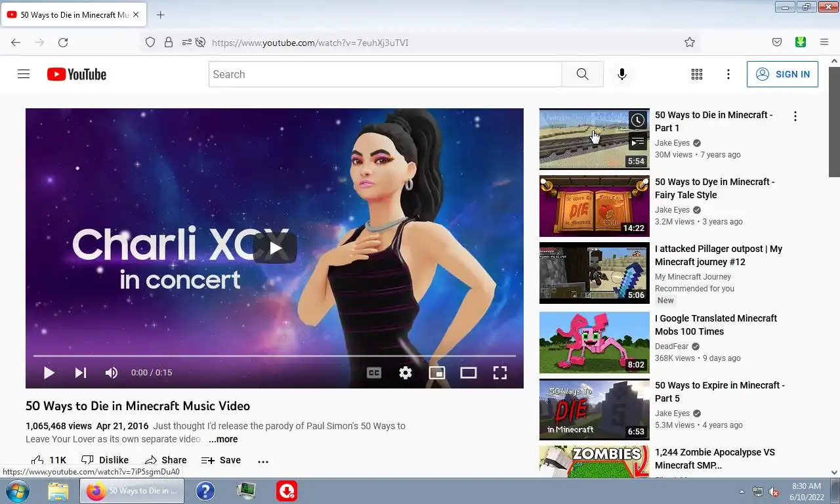Viewport: 840px width, 504px height.
Task: Share the video
Action: 166,460
